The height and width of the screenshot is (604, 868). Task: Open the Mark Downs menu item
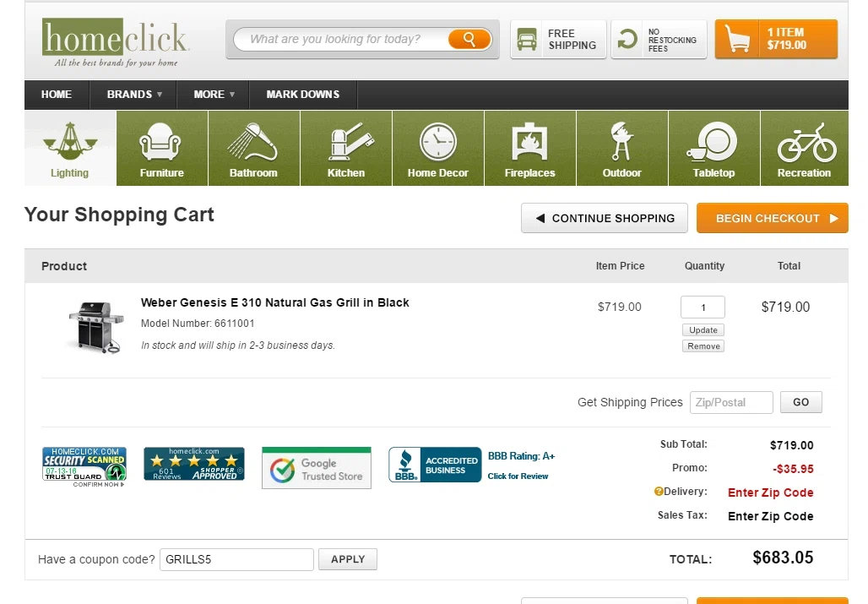(303, 94)
